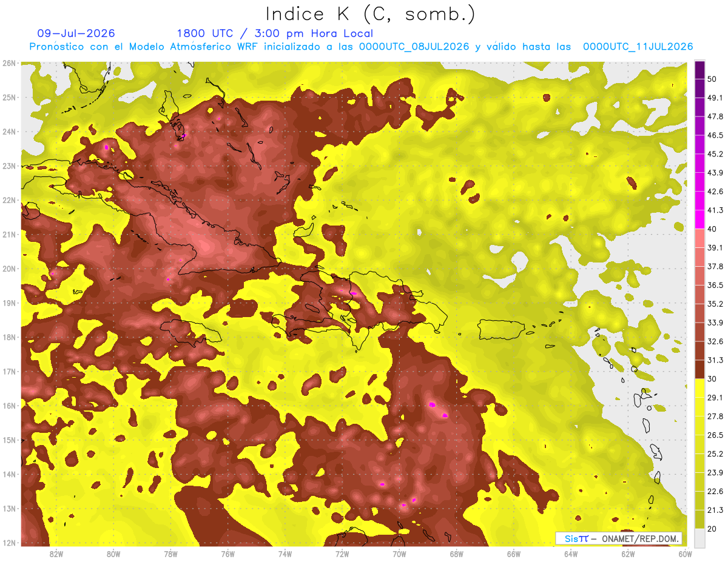Click legend value '50'
This screenshot has height=562, width=728.
click(x=713, y=79)
